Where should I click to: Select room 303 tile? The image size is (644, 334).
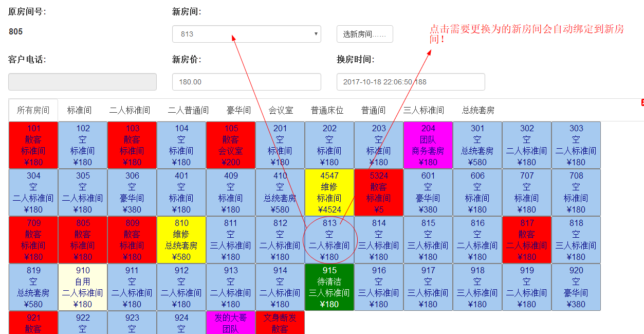576,145
